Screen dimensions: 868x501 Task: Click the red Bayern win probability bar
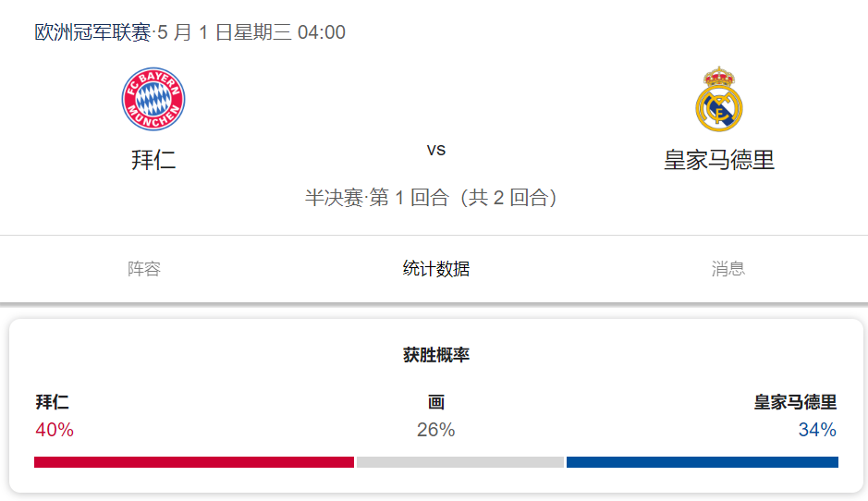[x=194, y=462]
